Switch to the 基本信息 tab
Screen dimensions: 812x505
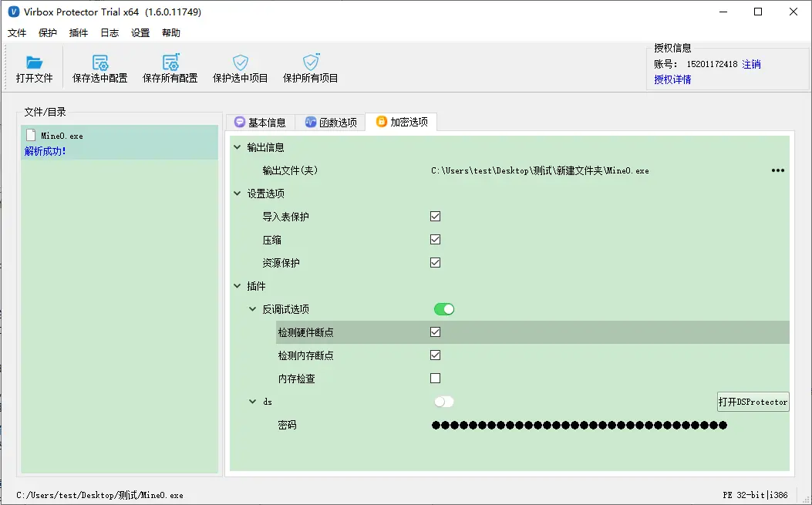pos(261,123)
